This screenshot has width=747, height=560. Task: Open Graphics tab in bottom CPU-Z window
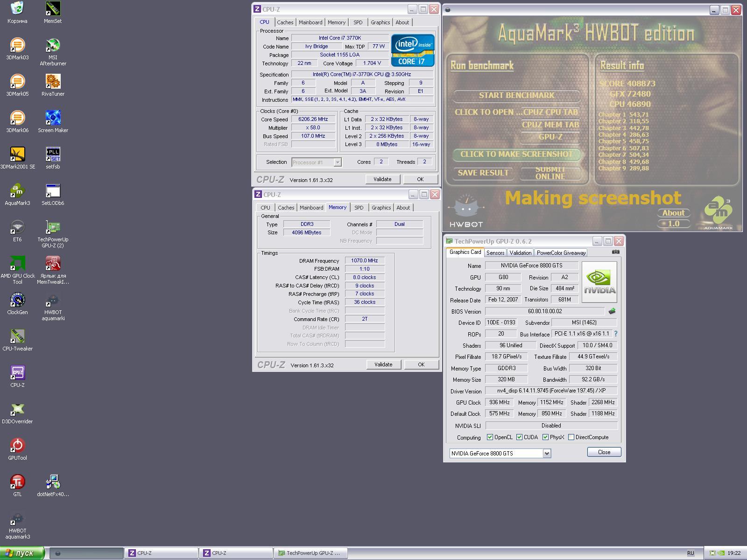tap(381, 208)
